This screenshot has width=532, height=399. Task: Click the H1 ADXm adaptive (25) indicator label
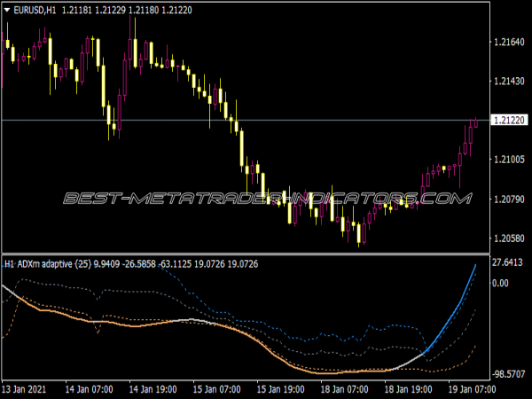(44, 263)
